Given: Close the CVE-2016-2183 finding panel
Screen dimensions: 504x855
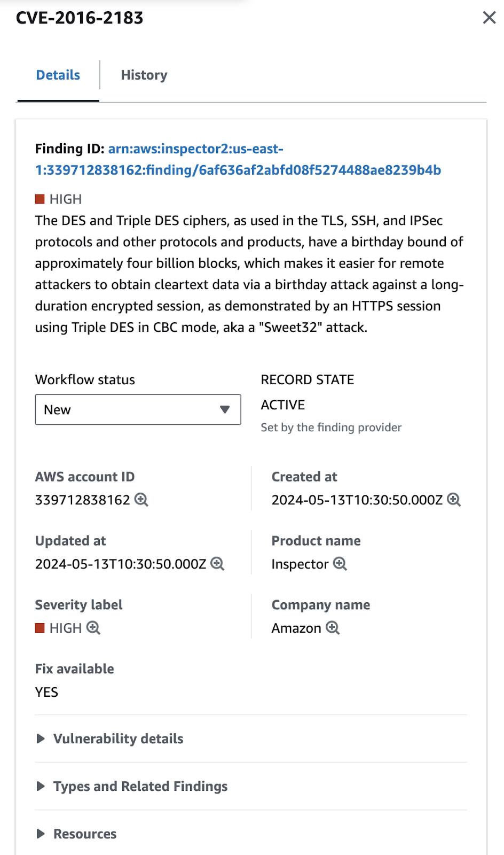Looking at the screenshot, I should tap(489, 18).
